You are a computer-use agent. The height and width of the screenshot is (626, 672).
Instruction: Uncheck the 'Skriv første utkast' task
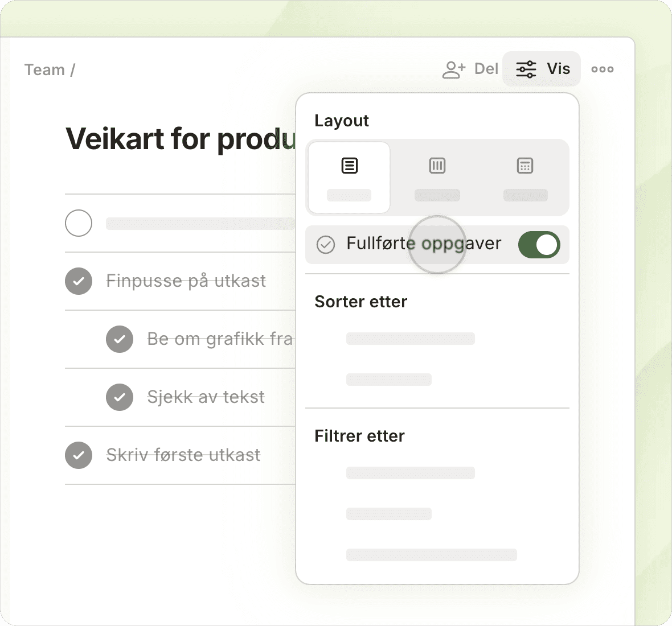point(79,455)
